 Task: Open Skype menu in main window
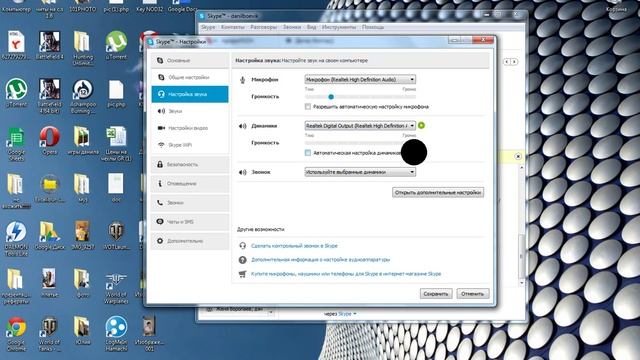pos(208,27)
